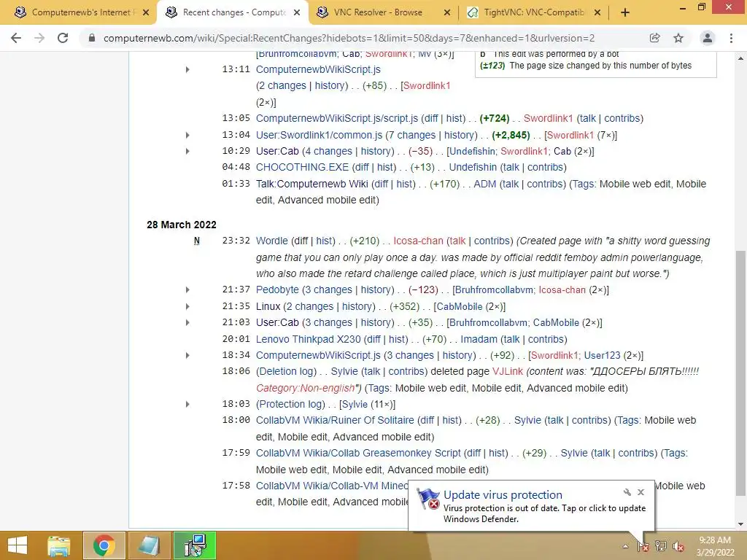Image resolution: width=747 pixels, height=560 pixels.
Task: Expand User:Swordlink1/common.js 7 changes group
Action: [x=187, y=135]
